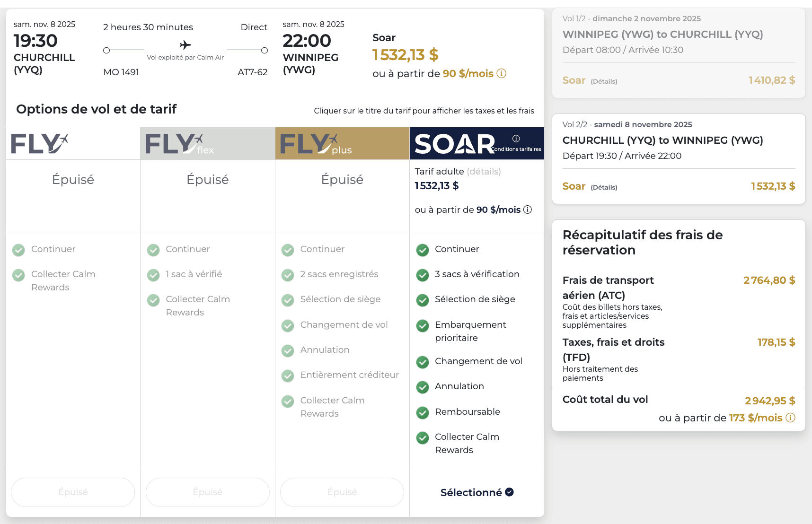
Task: Click the 22:00 arrival time in the itinerary header
Action: (307, 41)
